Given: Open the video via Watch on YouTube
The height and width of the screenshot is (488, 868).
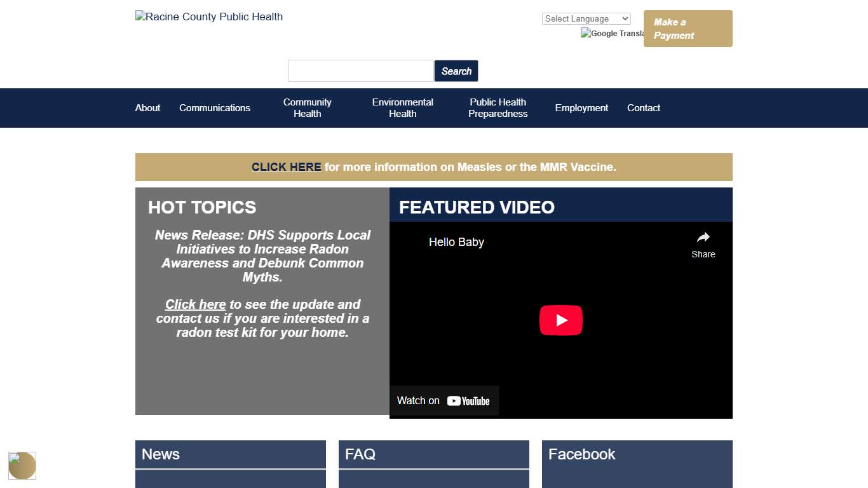Looking at the screenshot, I should [444, 400].
